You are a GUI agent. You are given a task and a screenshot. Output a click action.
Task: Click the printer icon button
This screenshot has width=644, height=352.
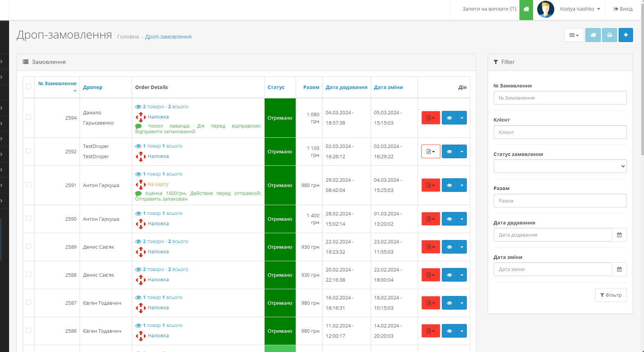(x=610, y=35)
